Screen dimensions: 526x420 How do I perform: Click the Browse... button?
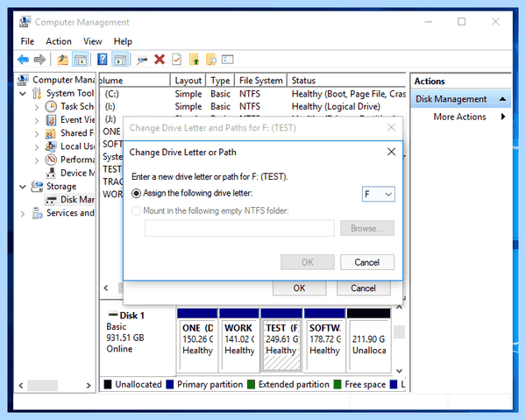367,229
